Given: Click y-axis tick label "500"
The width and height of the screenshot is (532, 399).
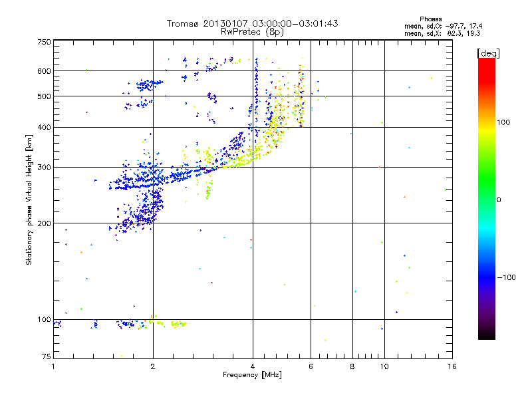Looking at the screenshot, I should point(44,96).
